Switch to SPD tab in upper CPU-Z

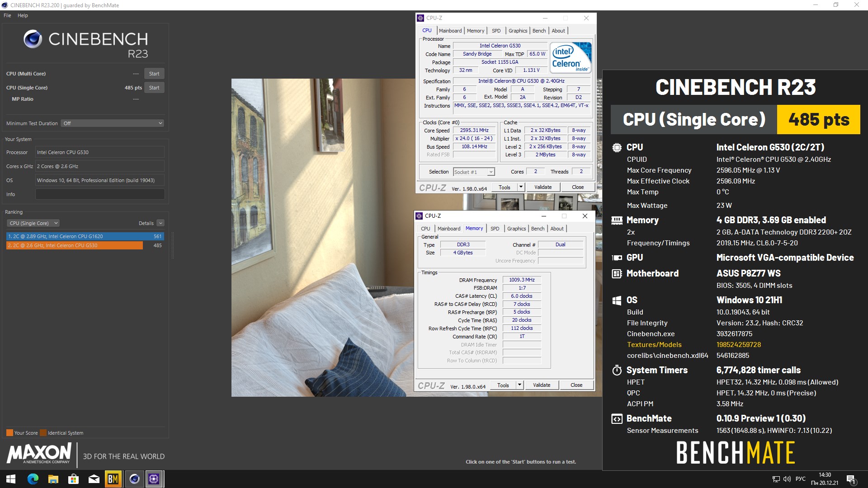pos(496,31)
